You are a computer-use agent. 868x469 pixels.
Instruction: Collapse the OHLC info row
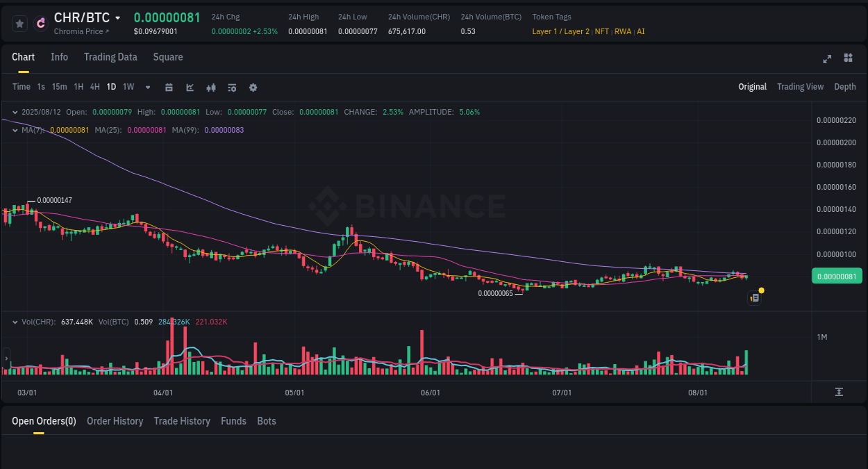click(x=15, y=112)
